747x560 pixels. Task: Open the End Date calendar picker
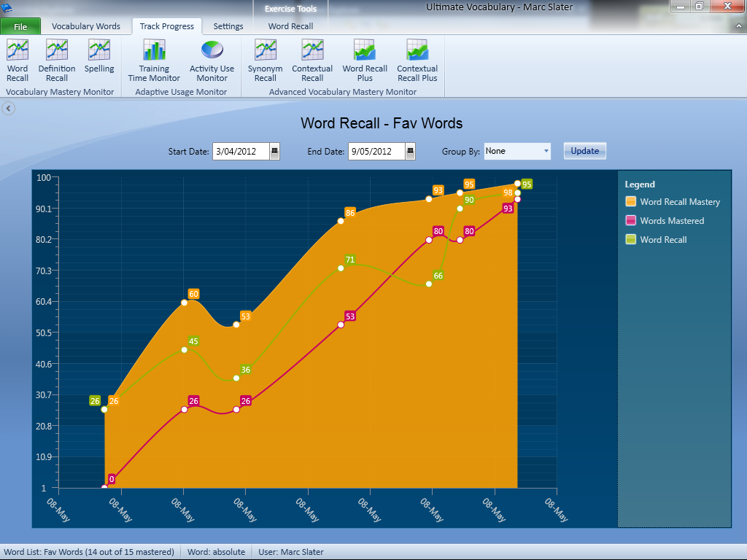(410, 152)
